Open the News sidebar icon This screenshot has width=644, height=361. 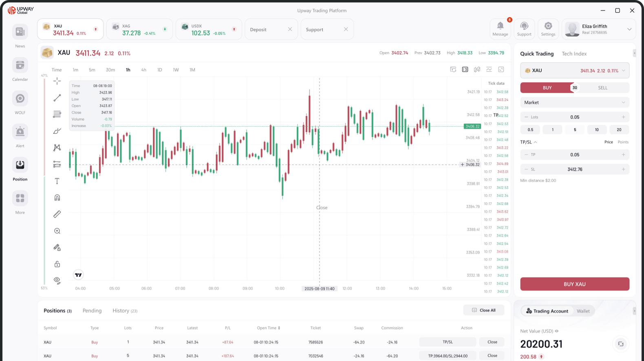20,32
